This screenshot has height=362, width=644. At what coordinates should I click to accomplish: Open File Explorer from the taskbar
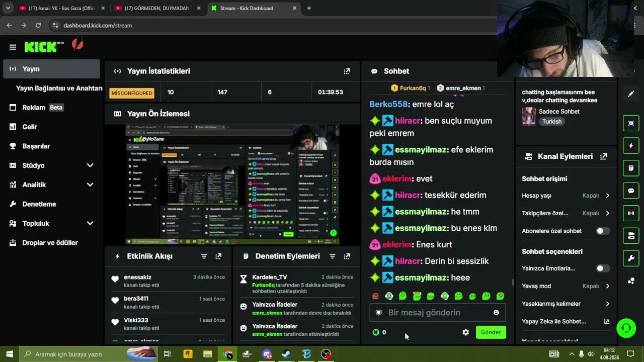point(207,354)
